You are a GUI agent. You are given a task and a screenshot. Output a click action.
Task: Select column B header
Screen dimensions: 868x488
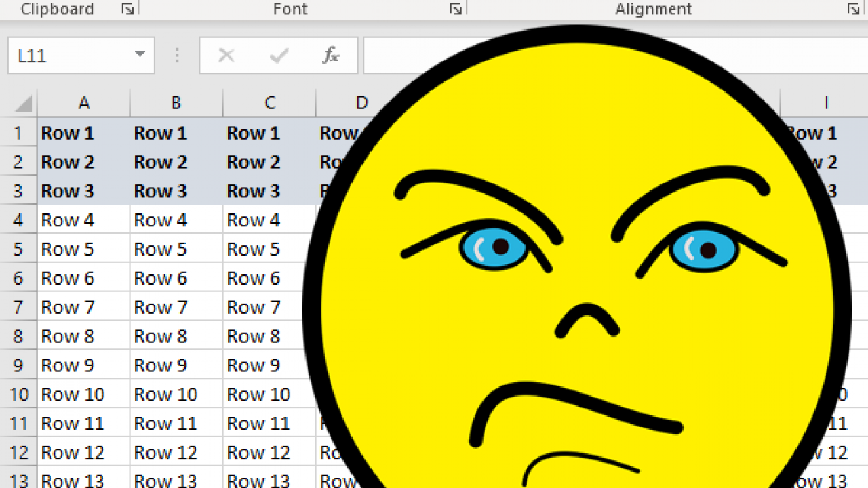coord(176,103)
